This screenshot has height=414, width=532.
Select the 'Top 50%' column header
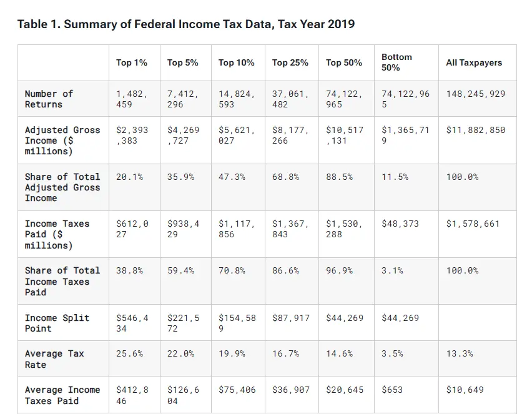pyautogui.click(x=344, y=62)
